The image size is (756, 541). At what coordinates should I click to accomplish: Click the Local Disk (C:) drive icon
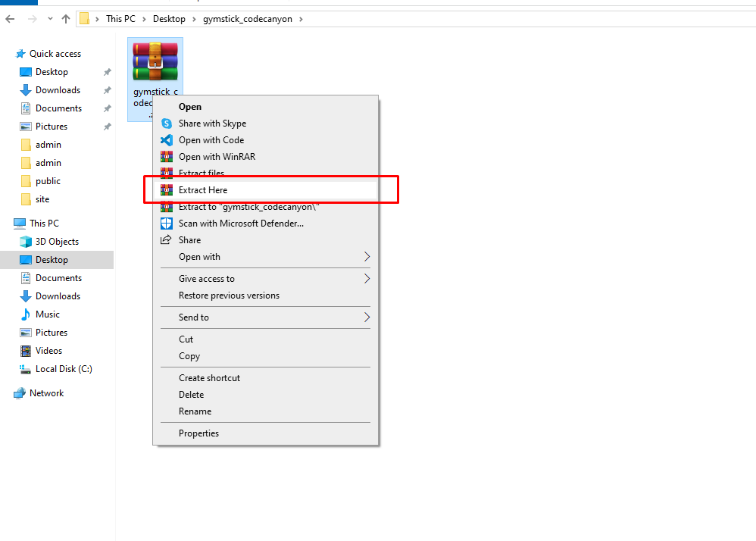click(x=26, y=369)
